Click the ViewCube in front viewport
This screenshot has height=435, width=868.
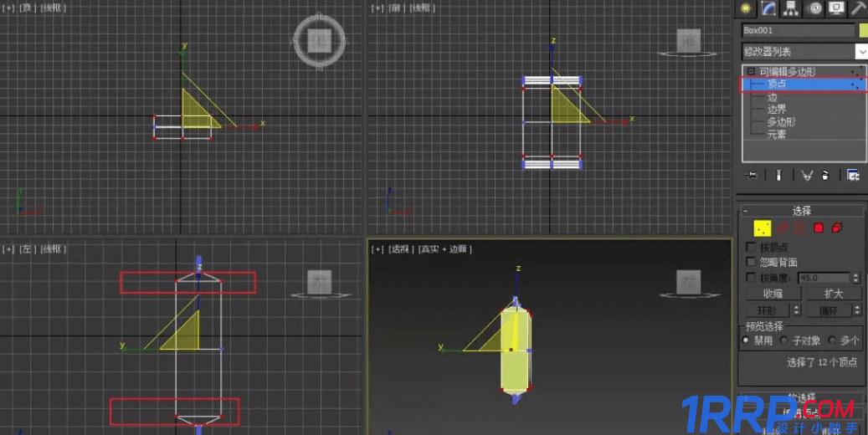[x=689, y=42]
